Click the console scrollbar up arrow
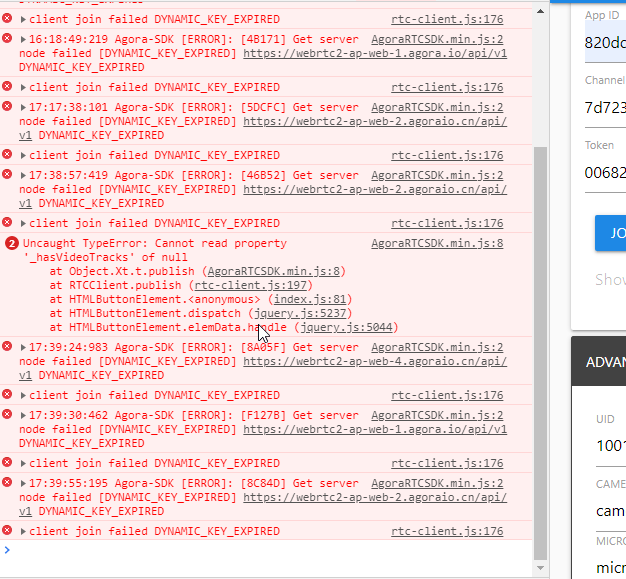 click(540, 11)
